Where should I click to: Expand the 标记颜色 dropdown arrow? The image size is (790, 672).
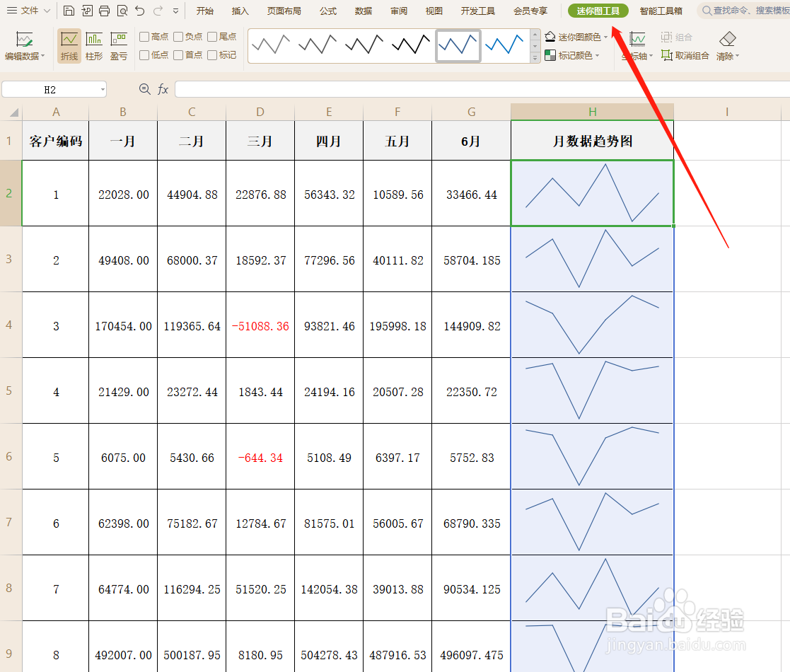(x=598, y=55)
